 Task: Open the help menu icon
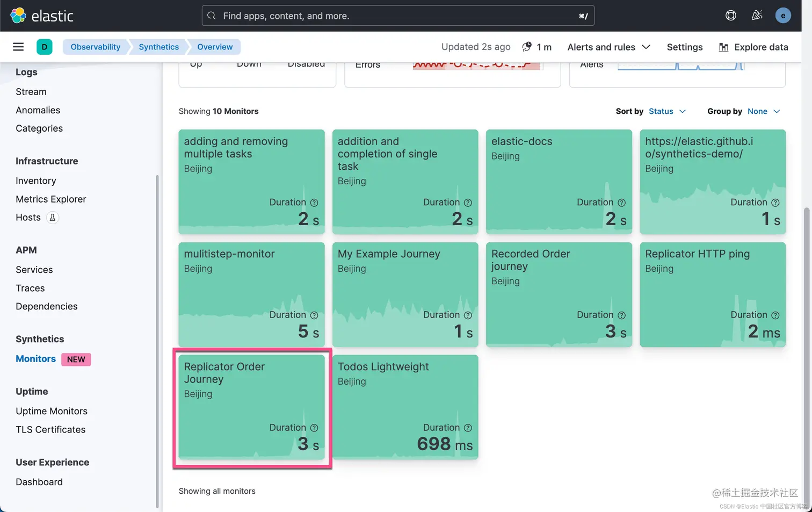click(x=731, y=16)
